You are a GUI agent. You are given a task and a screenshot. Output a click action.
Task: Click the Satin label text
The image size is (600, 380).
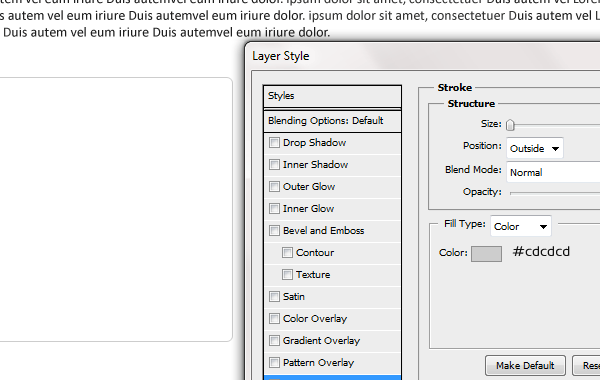coord(293,297)
